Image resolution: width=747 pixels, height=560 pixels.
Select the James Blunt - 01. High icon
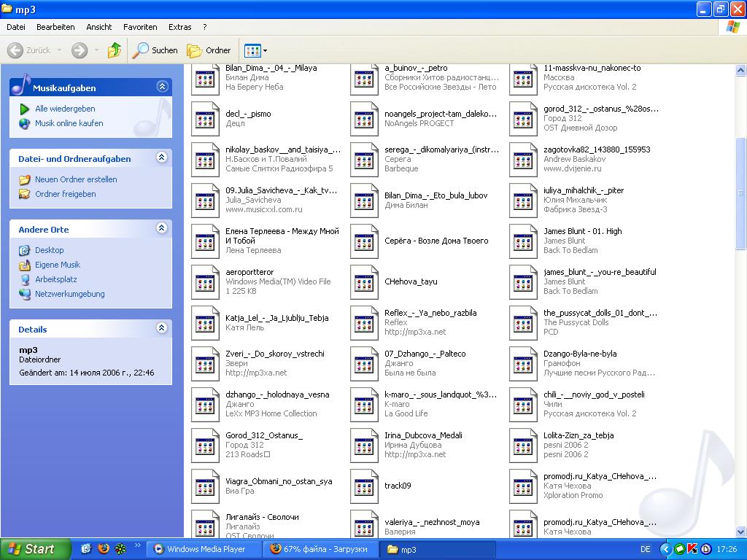coord(524,241)
